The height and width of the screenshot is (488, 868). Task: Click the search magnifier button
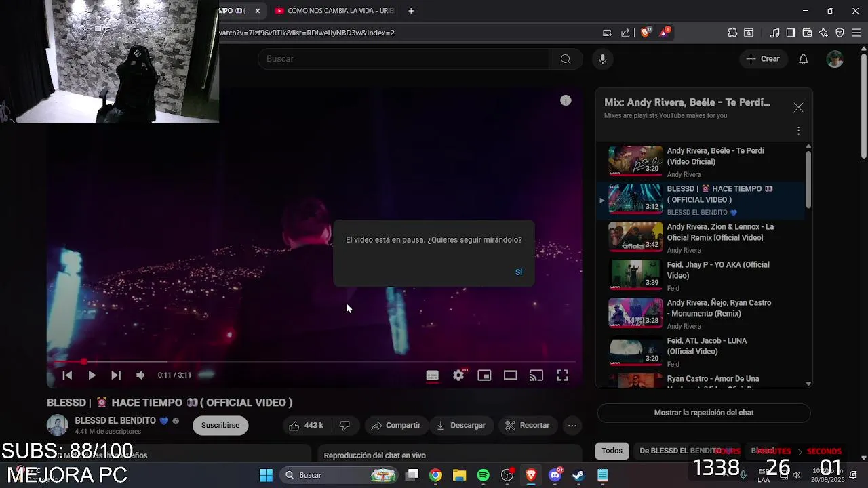pyautogui.click(x=566, y=59)
